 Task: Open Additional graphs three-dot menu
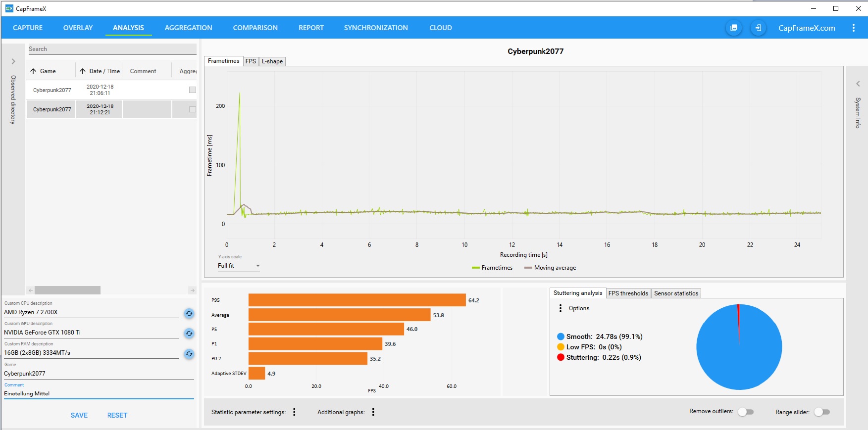pyautogui.click(x=373, y=412)
